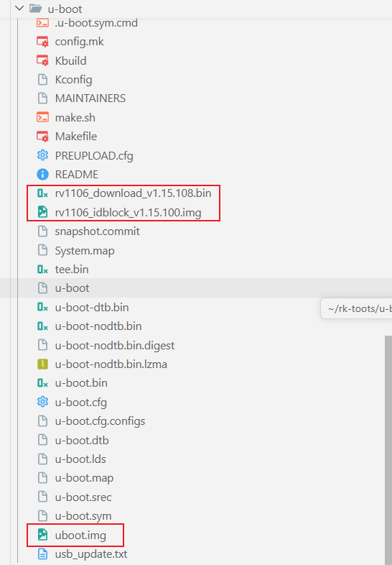Open PREUPLOAD.cfg
The width and height of the screenshot is (392, 565).
(94, 156)
